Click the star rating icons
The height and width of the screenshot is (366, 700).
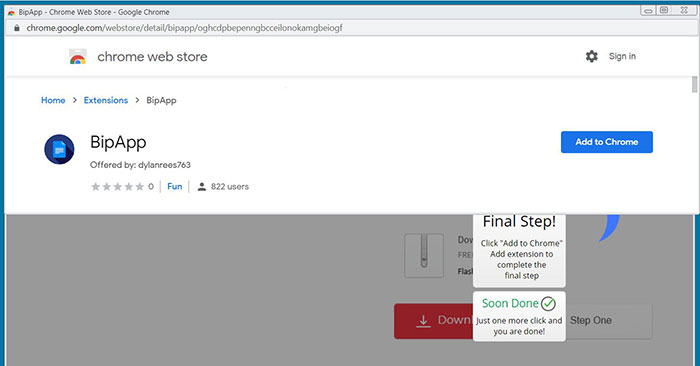[x=117, y=187]
